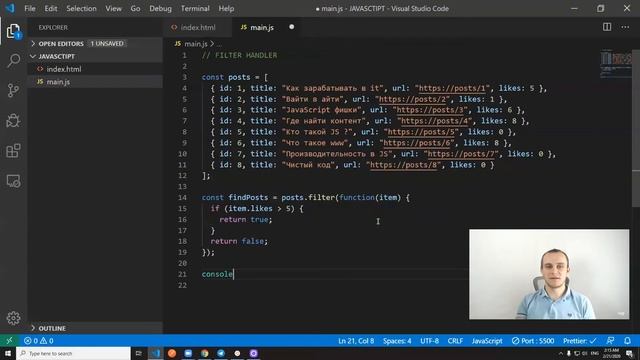Click the 1 UNSAVED badge
640x360 pixels.
107,44
